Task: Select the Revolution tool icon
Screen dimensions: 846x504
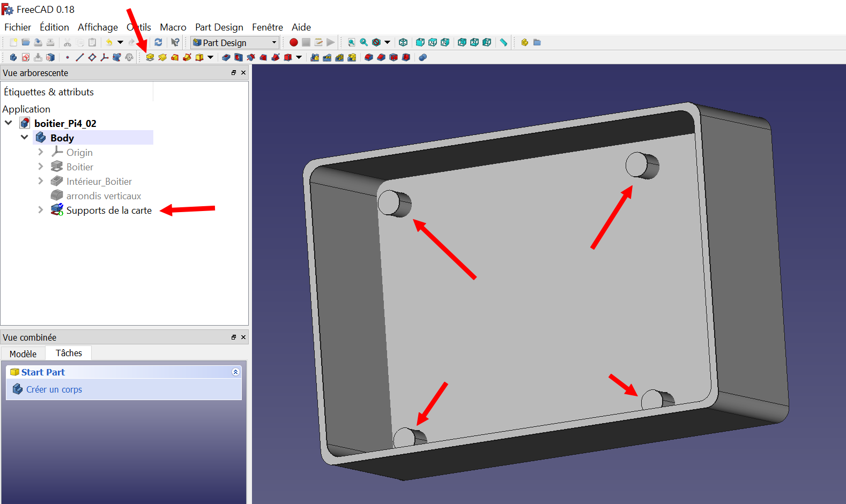Action: pos(162,57)
